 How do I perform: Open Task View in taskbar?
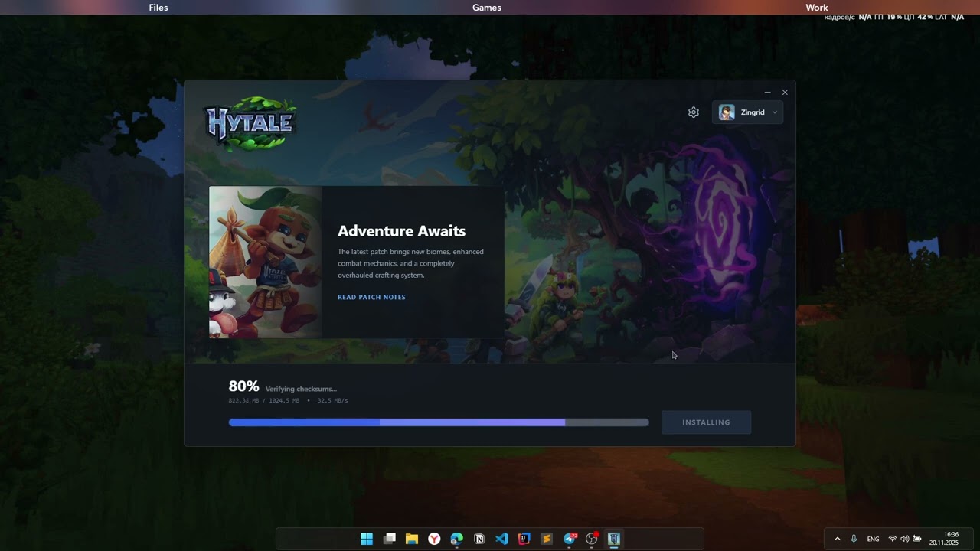(x=389, y=539)
